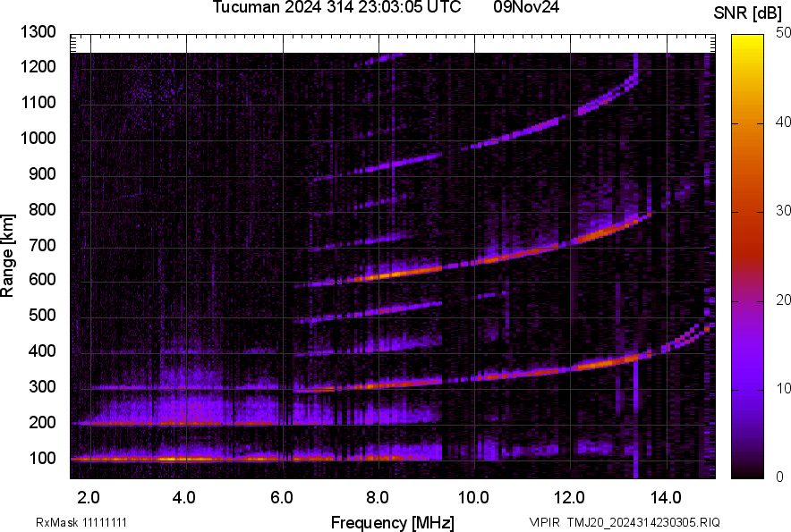Click the 2.0 frequency tick label

tap(89, 495)
